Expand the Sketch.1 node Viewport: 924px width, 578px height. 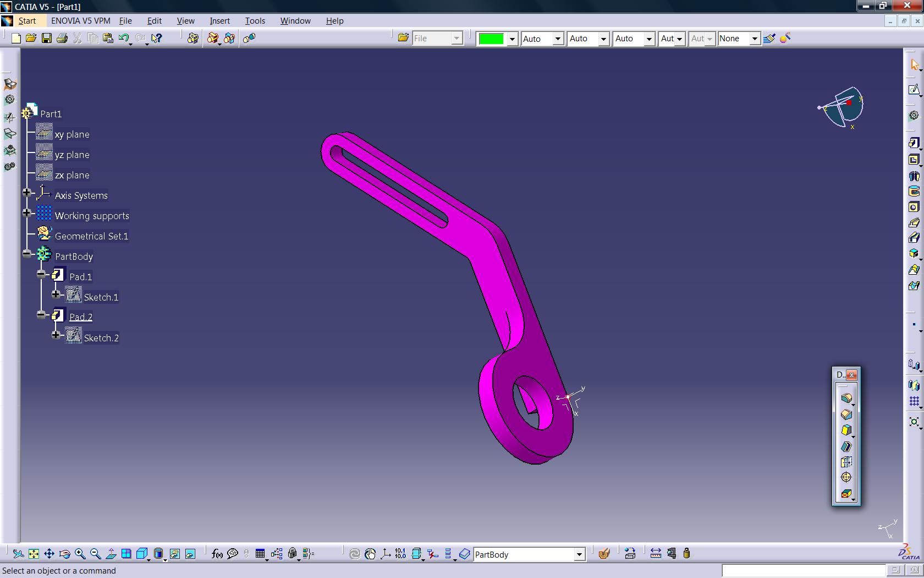click(56, 294)
